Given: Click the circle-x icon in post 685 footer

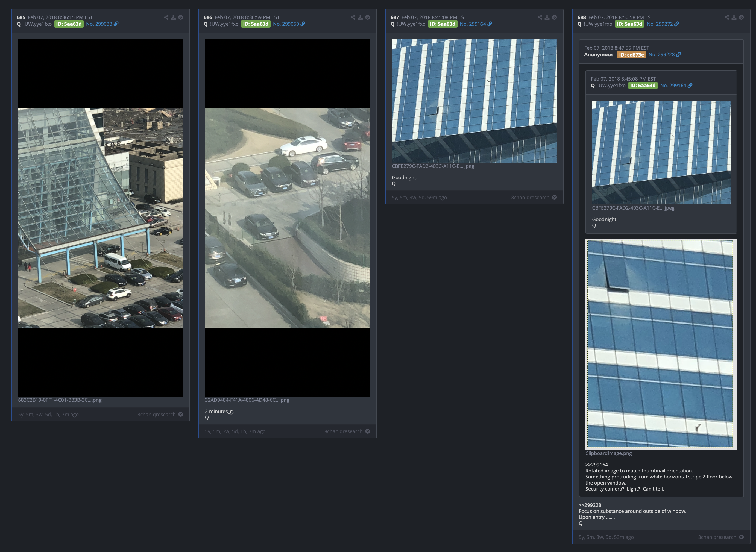Looking at the screenshot, I should (x=180, y=414).
